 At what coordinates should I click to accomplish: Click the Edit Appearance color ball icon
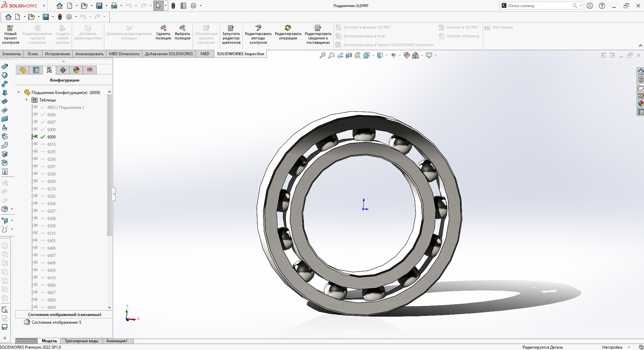[x=406, y=55]
